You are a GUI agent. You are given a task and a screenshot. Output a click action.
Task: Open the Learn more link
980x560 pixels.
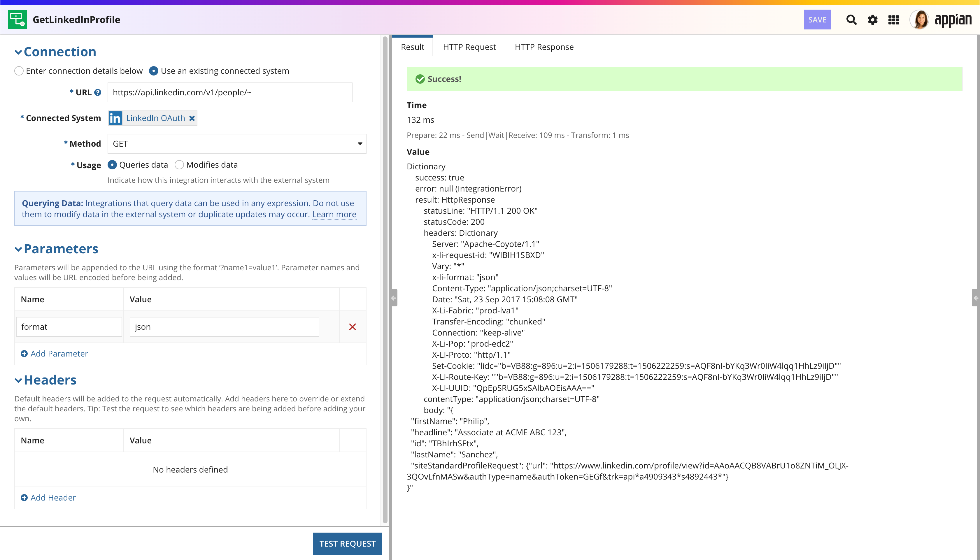click(334, 214)
